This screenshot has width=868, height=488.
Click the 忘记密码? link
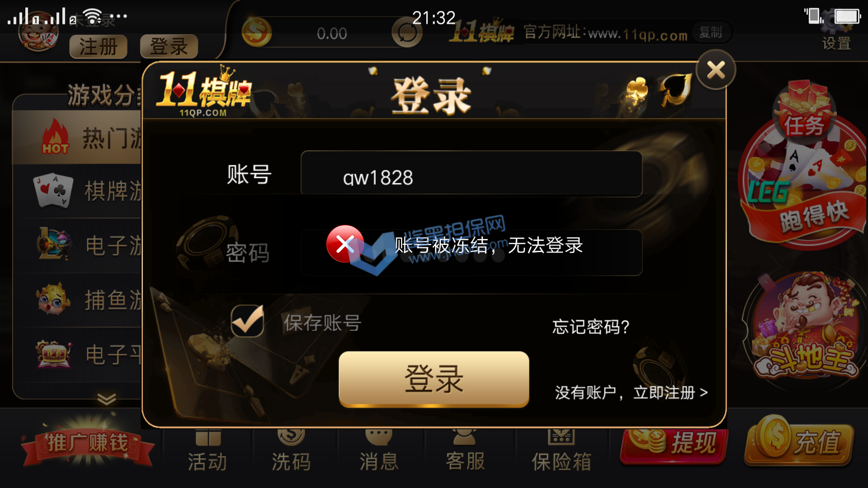point(590,326)
